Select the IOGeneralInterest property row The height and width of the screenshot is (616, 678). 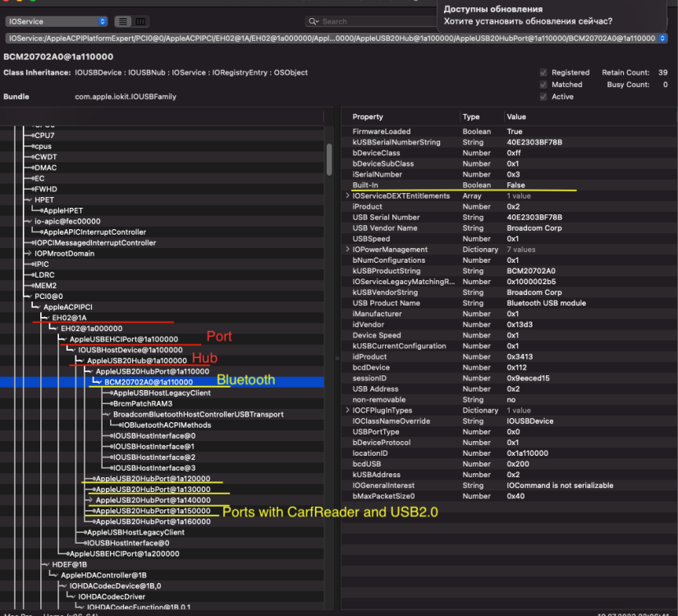tap(510, 485)
